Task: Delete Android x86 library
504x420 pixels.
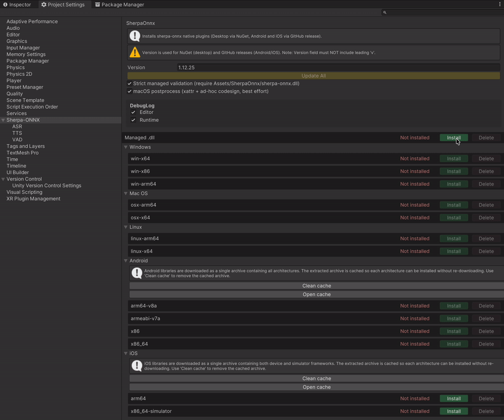Action: coord(486,331)
